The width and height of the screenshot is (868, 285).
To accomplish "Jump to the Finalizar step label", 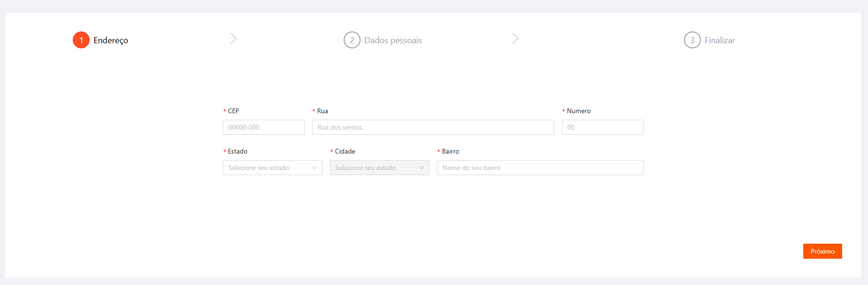I will [x=720, y=40].
